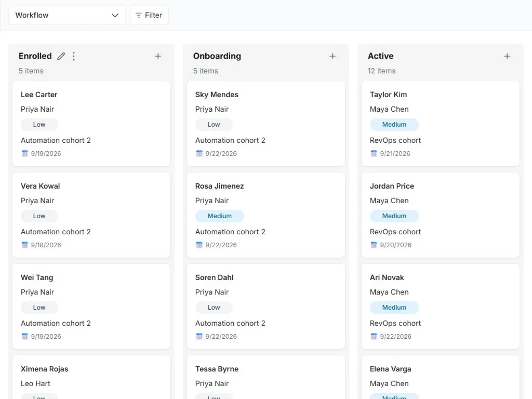Click Maya Chen on Elena Varga card

pos(389,383)
